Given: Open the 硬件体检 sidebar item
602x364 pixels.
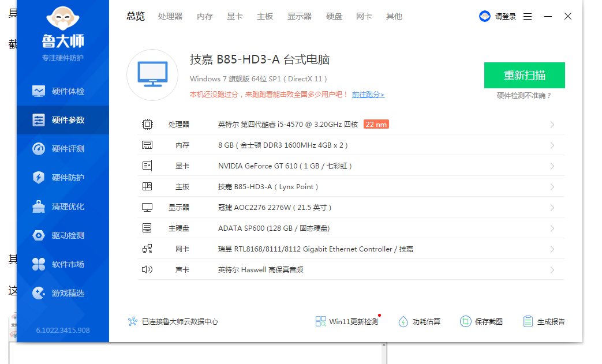Looking at the screenshot, I should [x=62, y=91].
